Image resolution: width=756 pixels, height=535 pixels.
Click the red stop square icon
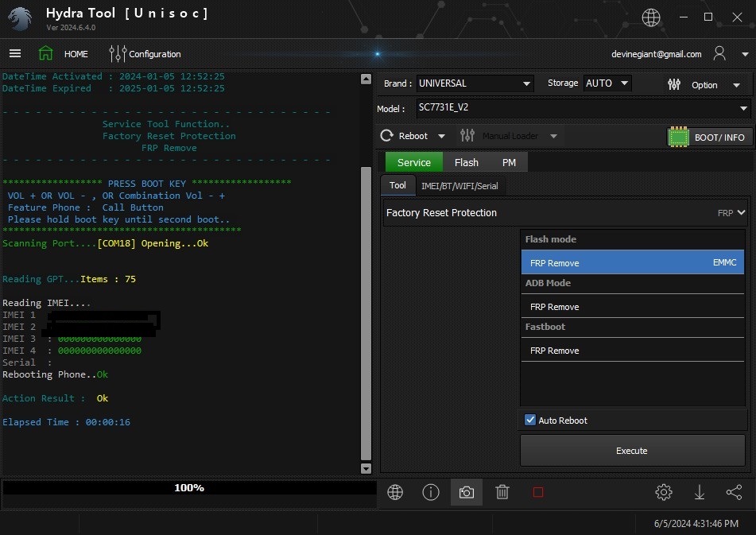click(538, 492)
